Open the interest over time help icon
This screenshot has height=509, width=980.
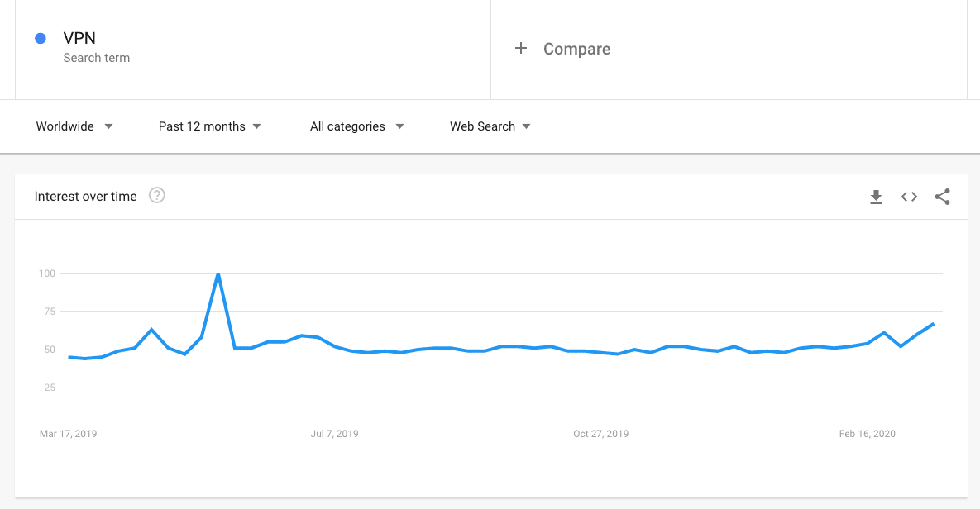pyautogui.click(x=157, y=196)
